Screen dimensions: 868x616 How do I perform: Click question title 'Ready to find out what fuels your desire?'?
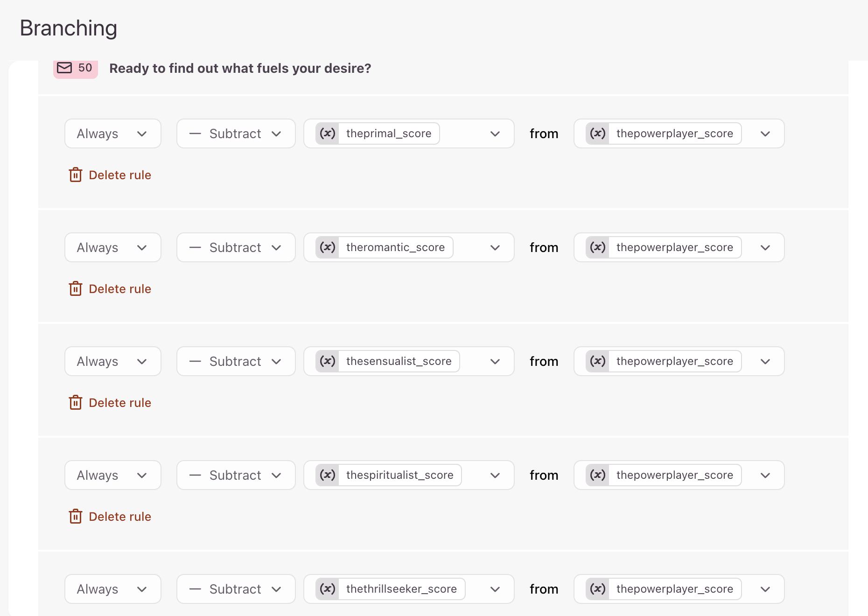click(240, 68)
